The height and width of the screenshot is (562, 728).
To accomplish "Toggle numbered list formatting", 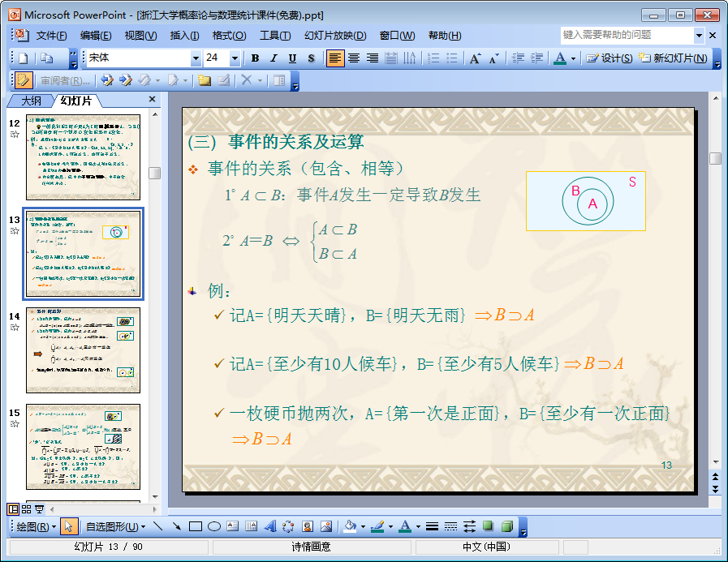I will pos(433,58).
